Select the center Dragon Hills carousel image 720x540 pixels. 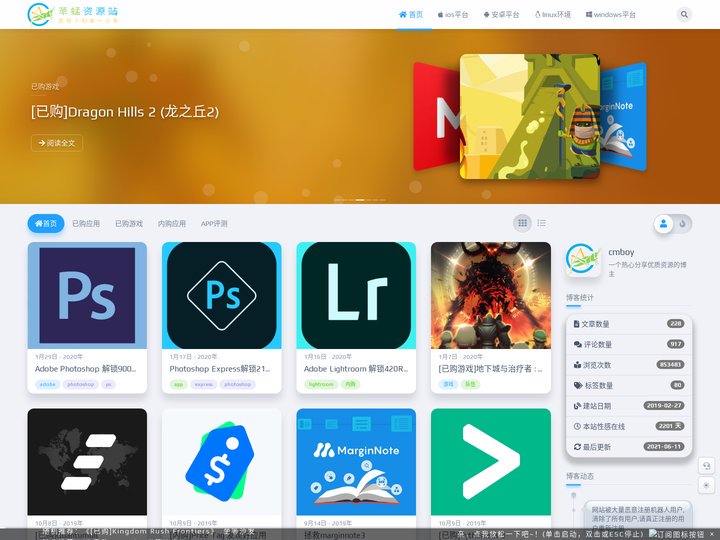529,116
